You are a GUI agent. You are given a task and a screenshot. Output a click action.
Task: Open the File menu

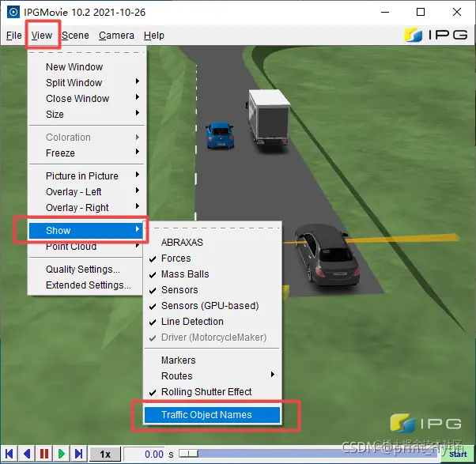coord(14,36)
